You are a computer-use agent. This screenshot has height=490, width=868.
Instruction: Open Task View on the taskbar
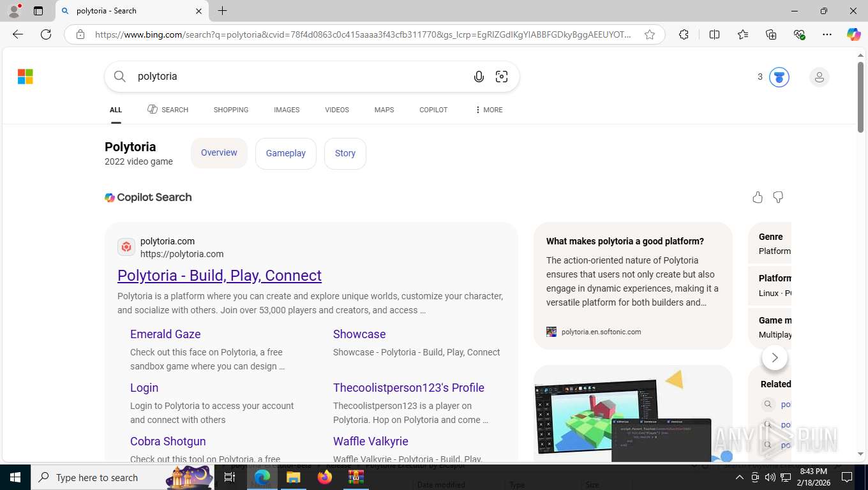coord(230,477)
